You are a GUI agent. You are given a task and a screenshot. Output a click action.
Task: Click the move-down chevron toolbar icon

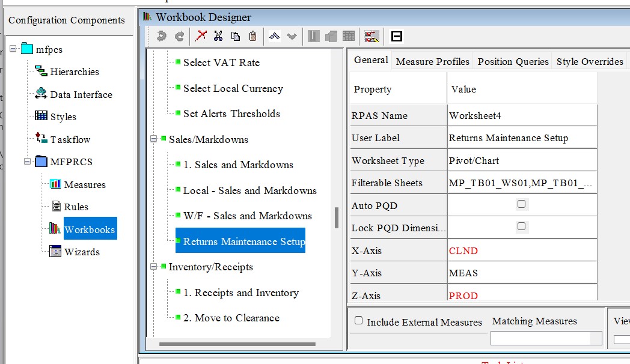pyautogui.click(x=292, y=35)
